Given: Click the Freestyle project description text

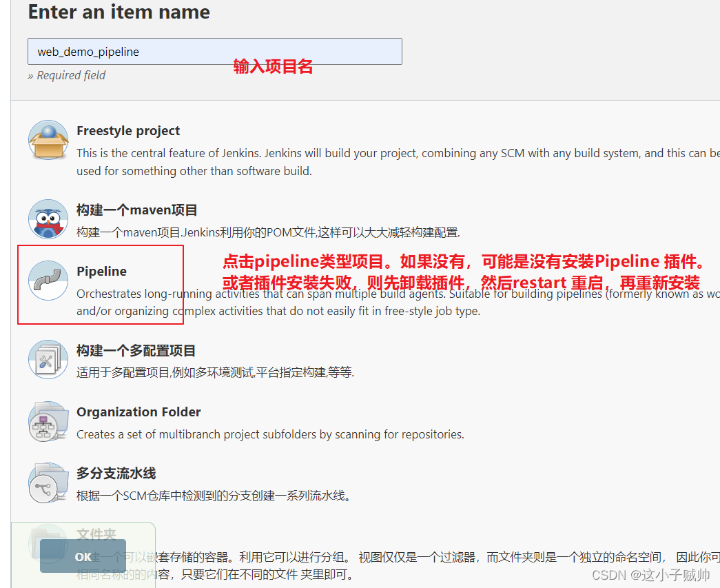Looking at the screenshot, I should coord(398,162).
